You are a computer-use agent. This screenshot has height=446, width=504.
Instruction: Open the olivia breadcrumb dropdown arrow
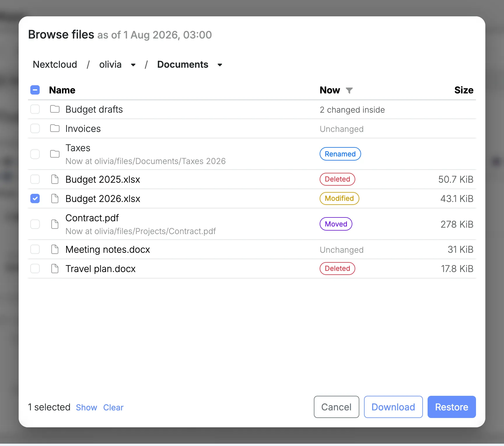[x=133, y=65]
